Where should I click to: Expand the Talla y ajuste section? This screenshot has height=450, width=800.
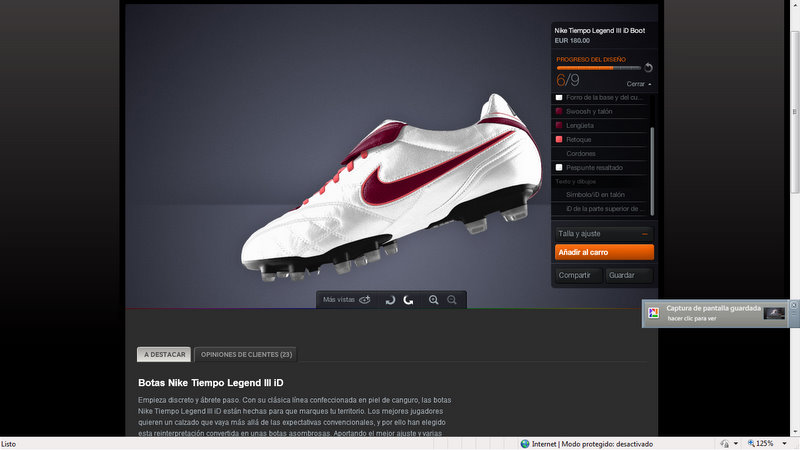tap(604, 234)
